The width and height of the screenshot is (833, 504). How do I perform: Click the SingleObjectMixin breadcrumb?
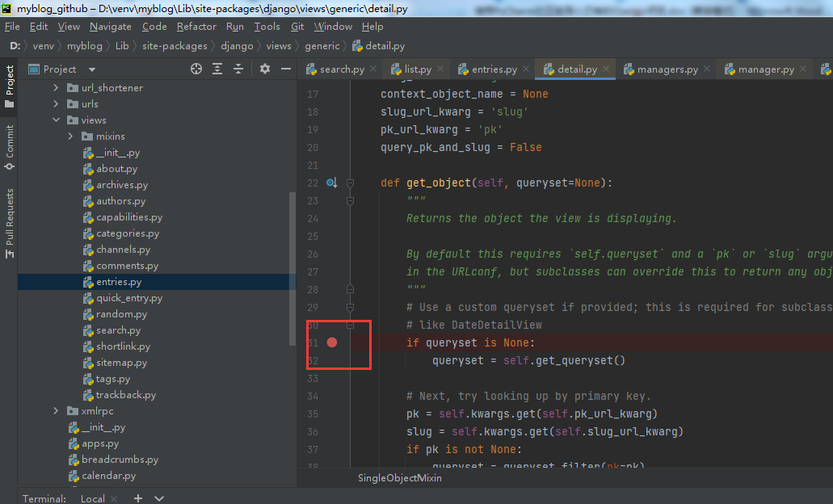click(x=400, y=477)
